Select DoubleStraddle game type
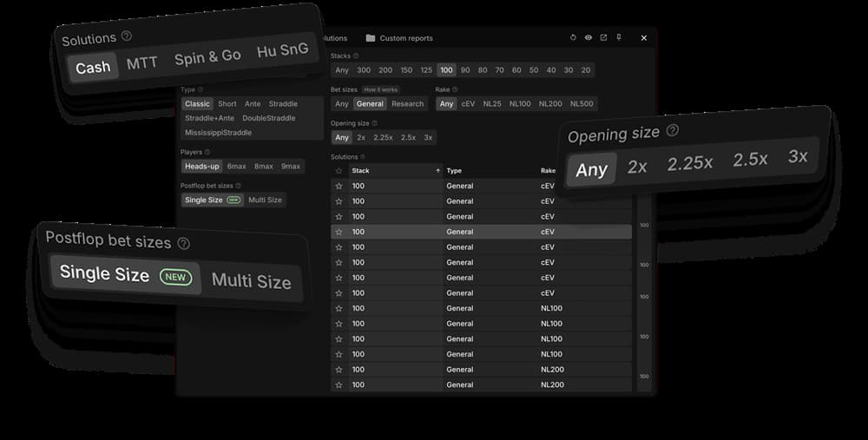This screenshot has height=440, width=868. tap(268, 118)
